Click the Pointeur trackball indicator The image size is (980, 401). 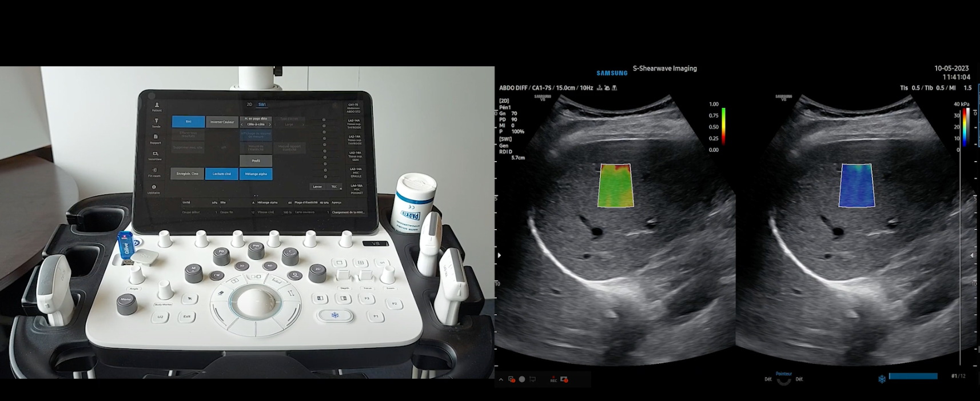[x=784, y=379]
